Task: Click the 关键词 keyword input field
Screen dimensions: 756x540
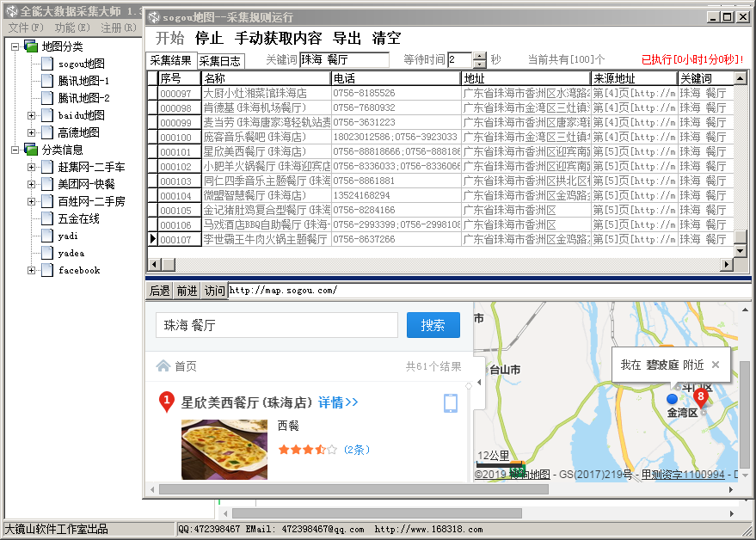Action: coord(344,60)
